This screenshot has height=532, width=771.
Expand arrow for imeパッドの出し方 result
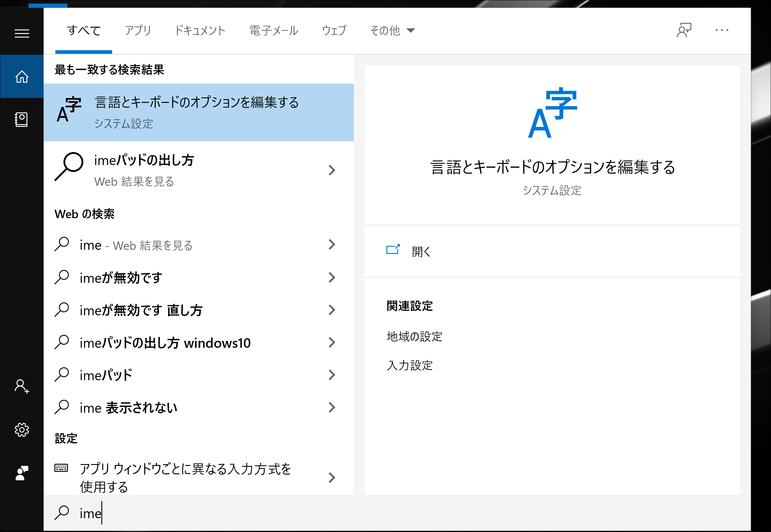331,170
